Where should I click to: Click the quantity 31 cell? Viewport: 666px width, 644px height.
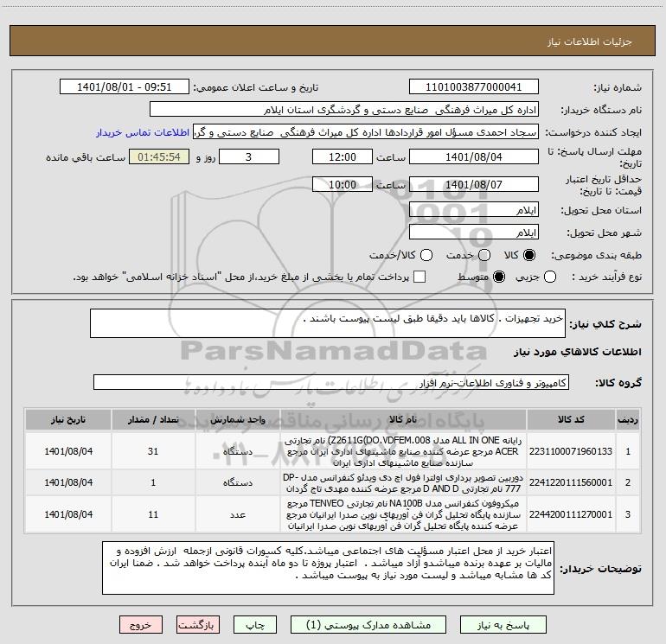pos(153,451)
